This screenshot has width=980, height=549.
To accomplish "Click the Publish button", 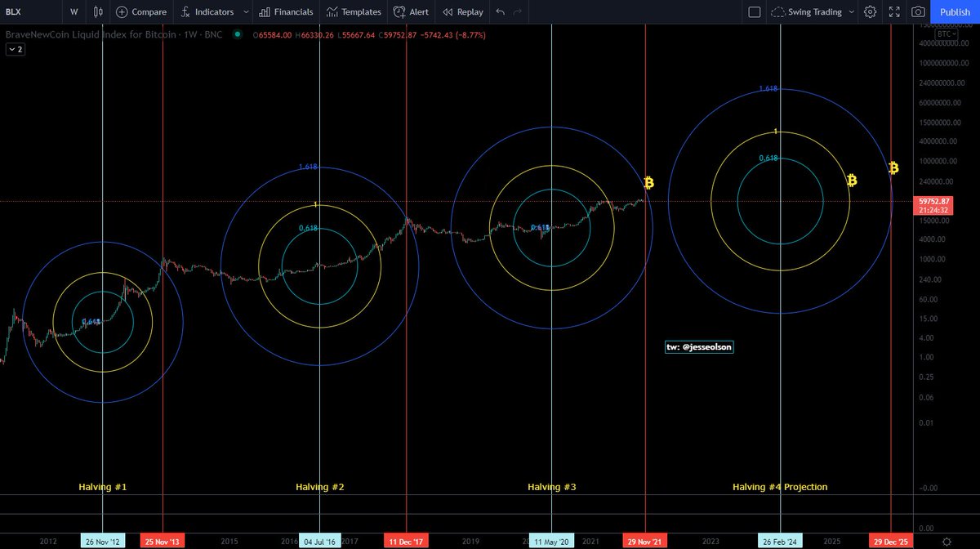I will [x=954, y=11].
